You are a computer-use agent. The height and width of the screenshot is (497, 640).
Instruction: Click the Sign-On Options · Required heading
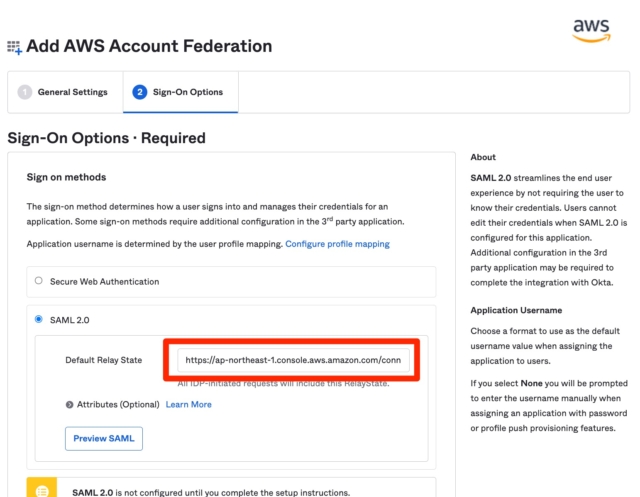pos(107,138)
